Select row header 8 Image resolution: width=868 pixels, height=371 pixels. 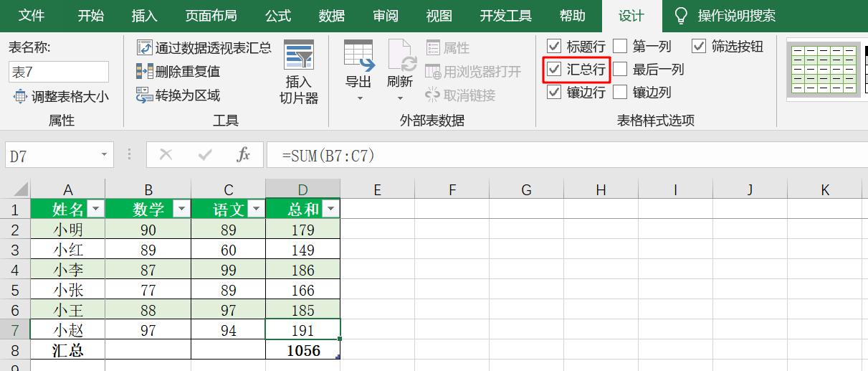pyautogui.click(x=15, y=351)
